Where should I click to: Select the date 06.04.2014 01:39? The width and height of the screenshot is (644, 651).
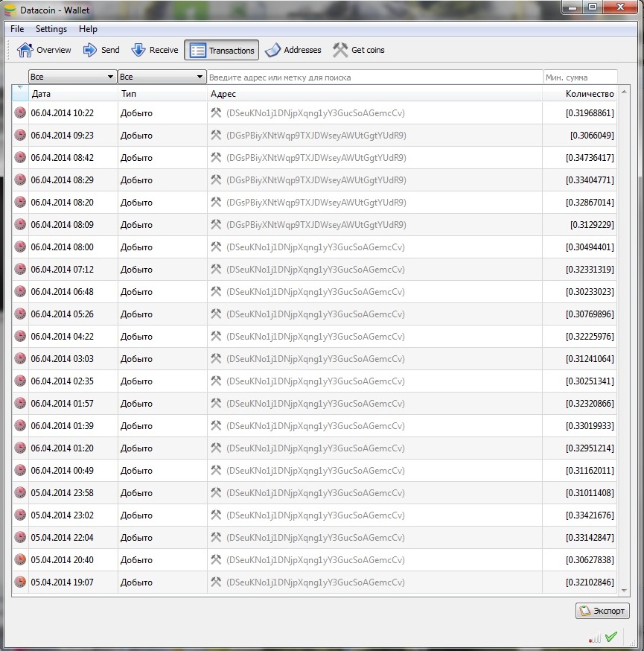click(x=63, y=426)
